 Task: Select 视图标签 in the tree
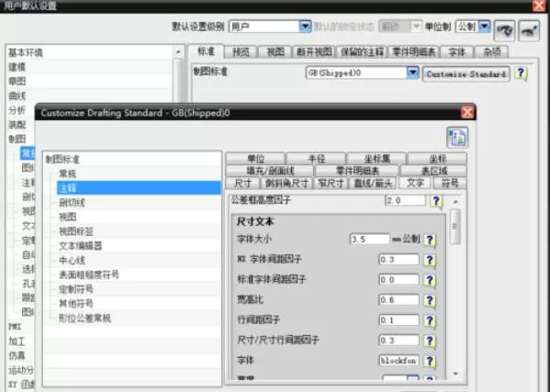[x=76, y=231]
